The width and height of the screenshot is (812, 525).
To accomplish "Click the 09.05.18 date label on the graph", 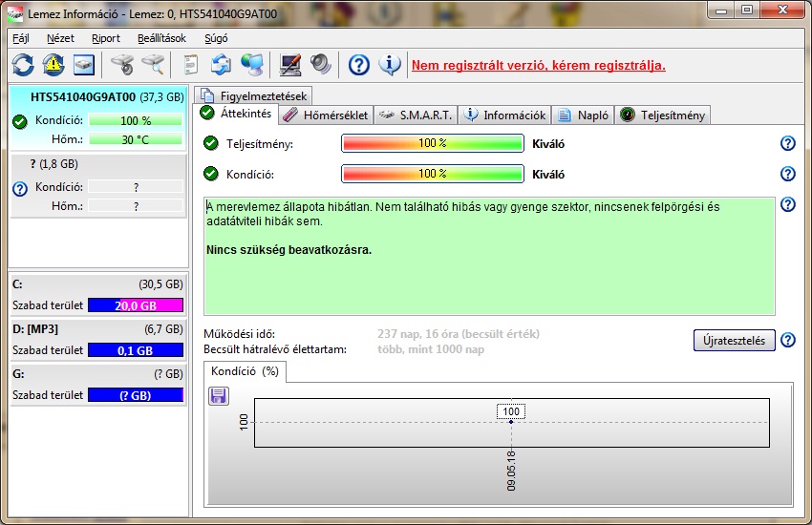I will [511, 471].
